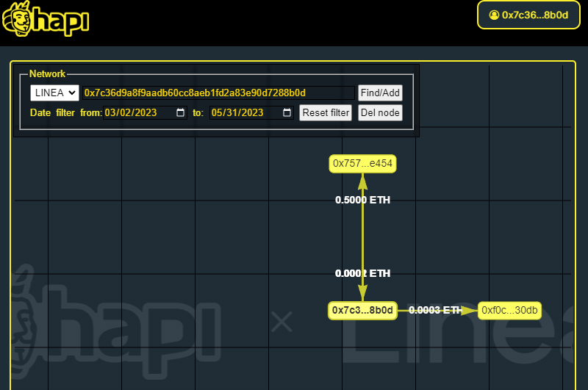Click the from date field 03/02/2023
The height and width of the screenshot is (390, 588).
[x=145, y=112]
